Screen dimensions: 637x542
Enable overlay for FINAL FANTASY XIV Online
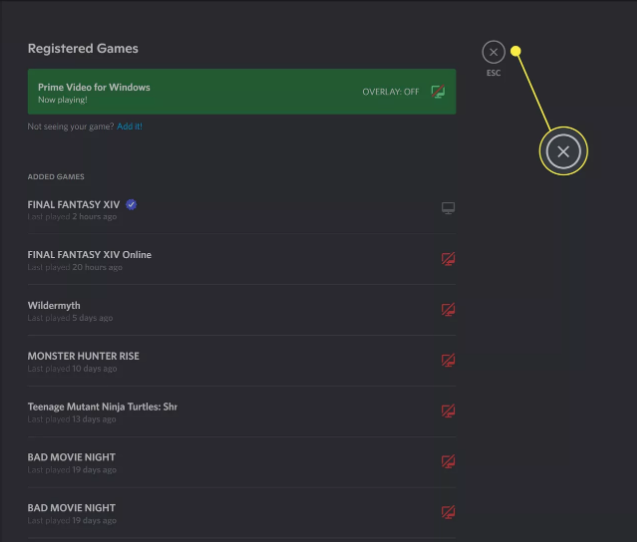[x=448, y=259]
